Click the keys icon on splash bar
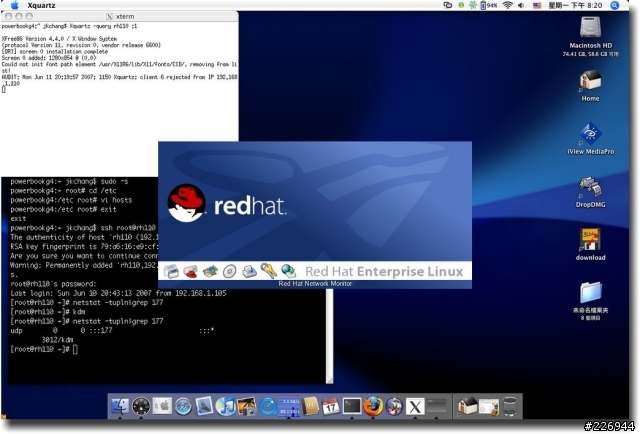 click(x=269, y=271)
